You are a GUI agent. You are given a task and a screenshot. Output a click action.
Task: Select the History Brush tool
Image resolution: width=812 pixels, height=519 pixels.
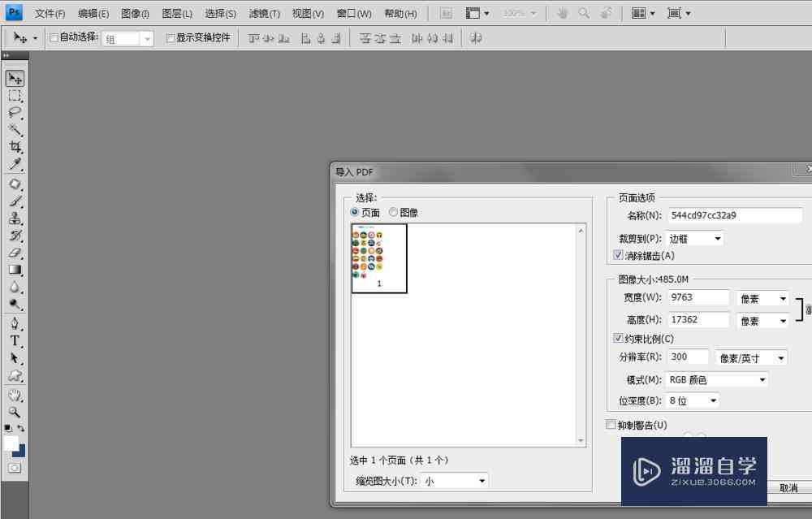tap(15, 236)
